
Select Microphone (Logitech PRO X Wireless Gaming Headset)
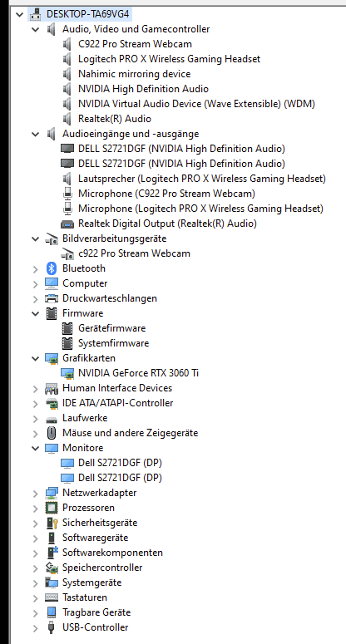click(x=200, y=209)
